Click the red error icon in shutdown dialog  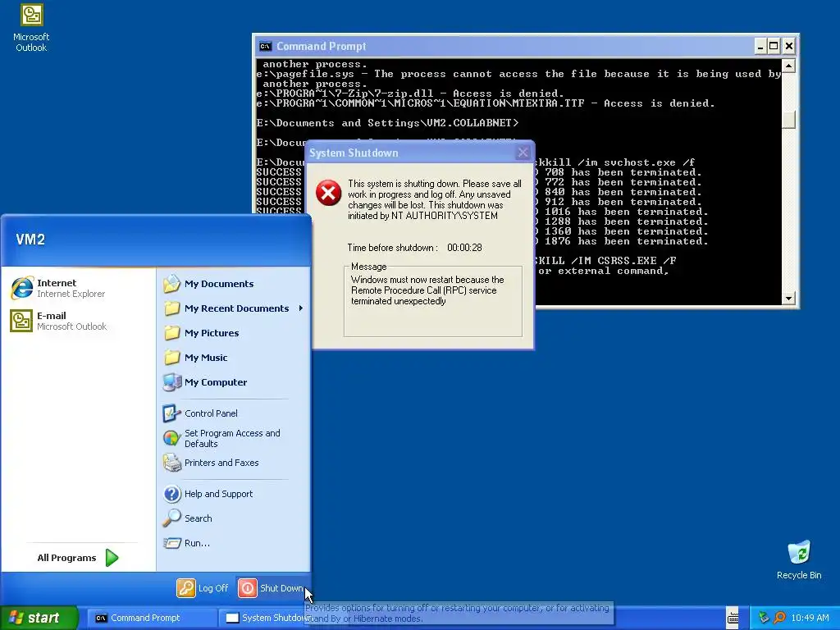point(328,193)
